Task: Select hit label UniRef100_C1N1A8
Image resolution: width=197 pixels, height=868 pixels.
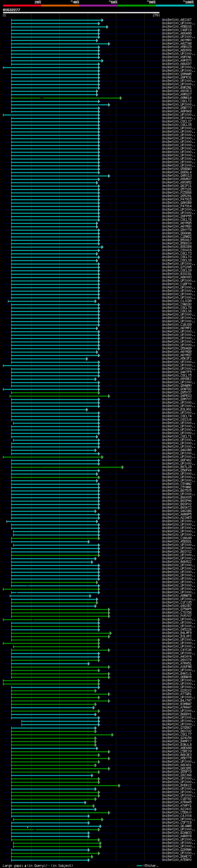Action: tap(177, 538)
